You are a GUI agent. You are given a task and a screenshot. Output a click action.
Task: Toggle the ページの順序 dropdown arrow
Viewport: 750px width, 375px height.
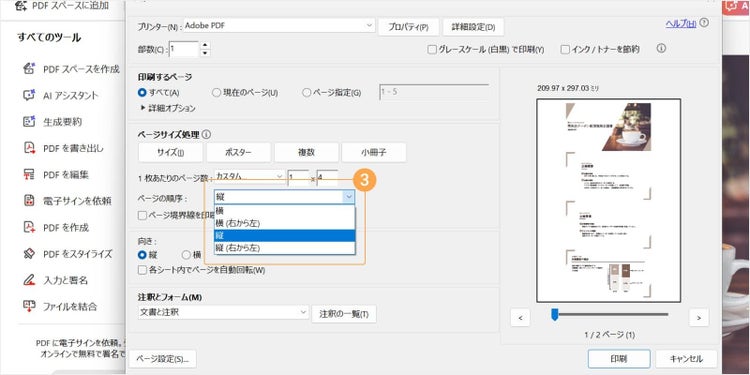349,197
